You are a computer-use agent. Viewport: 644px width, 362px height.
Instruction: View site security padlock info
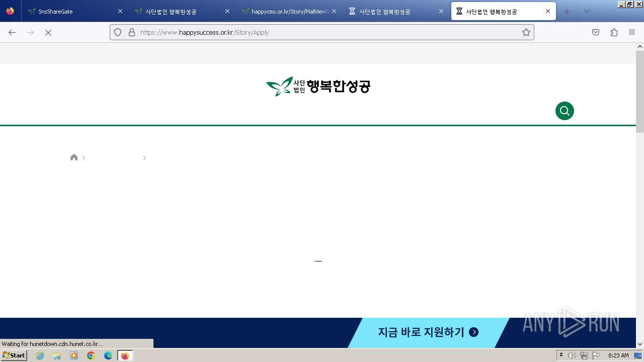[132, 32]
